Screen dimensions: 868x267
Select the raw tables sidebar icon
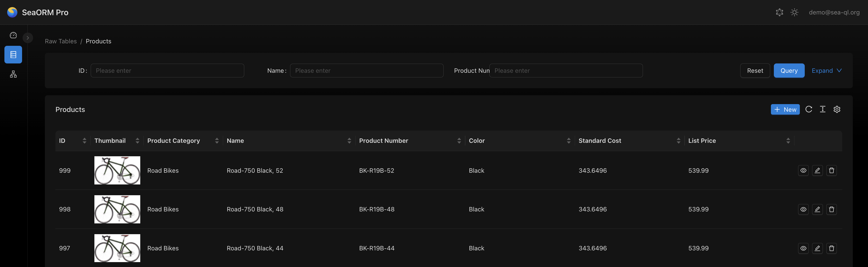[13, 55]
